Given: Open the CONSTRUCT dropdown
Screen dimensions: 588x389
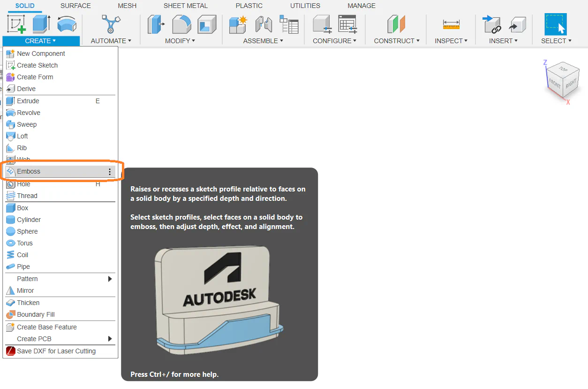Looking at the screenshot, I should click(397, 41).
